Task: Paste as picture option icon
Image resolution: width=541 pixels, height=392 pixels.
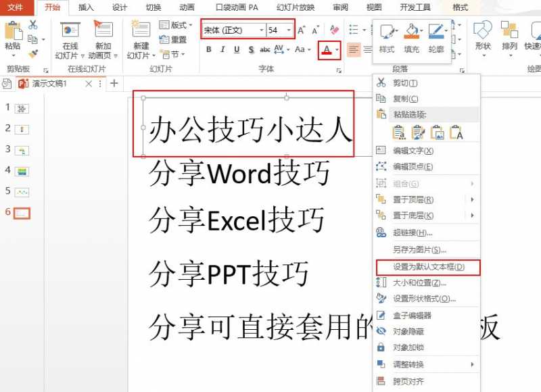Action: pos(437,132)
